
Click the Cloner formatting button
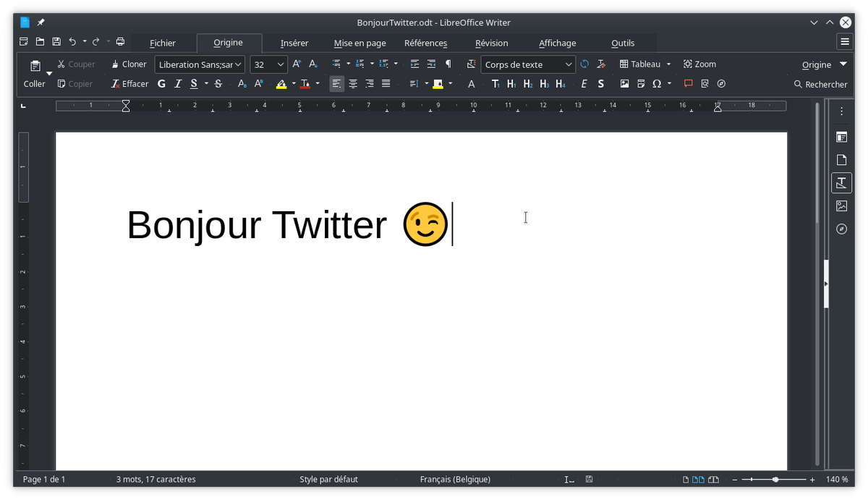(x=129, y=64)
